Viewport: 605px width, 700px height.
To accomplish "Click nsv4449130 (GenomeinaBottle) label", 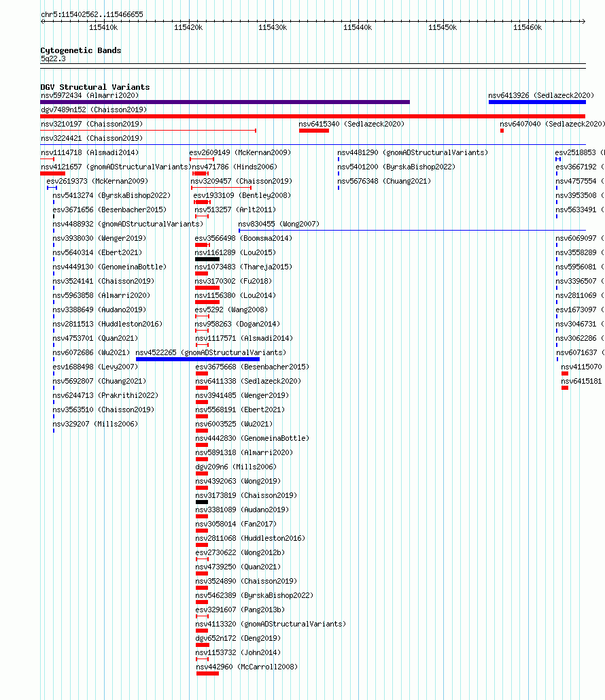I will click(109, 267).
